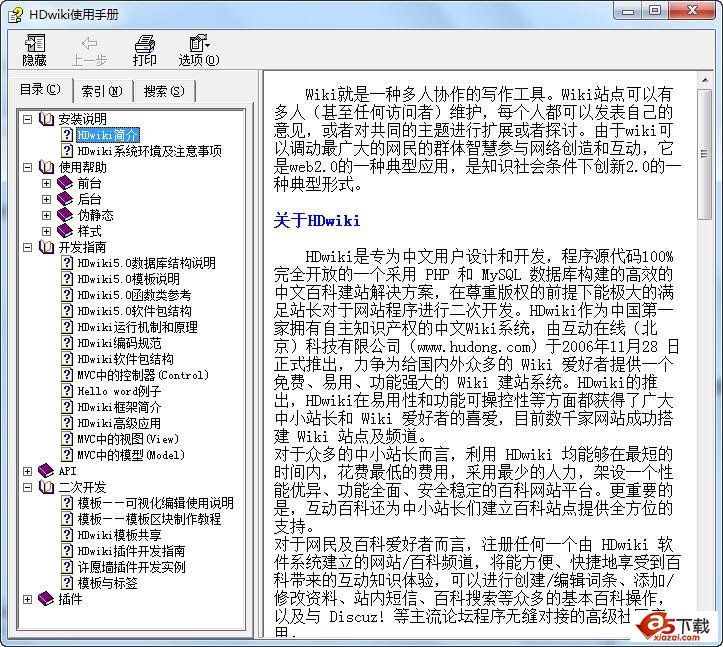Switch to the 索引 (Index) tab
The width and height of the screenshot is (723, 647).
coord(101,91)
